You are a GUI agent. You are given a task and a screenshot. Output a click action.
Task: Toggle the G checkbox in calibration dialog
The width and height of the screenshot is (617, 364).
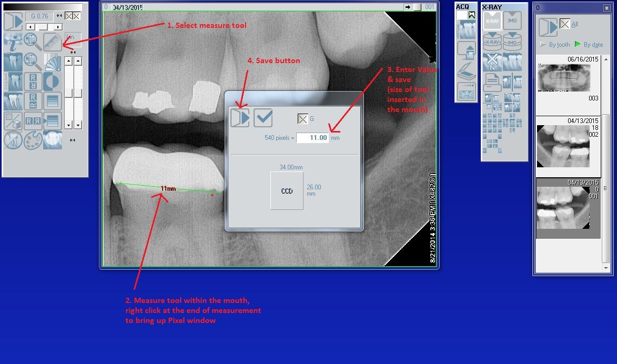pos(302,119)
